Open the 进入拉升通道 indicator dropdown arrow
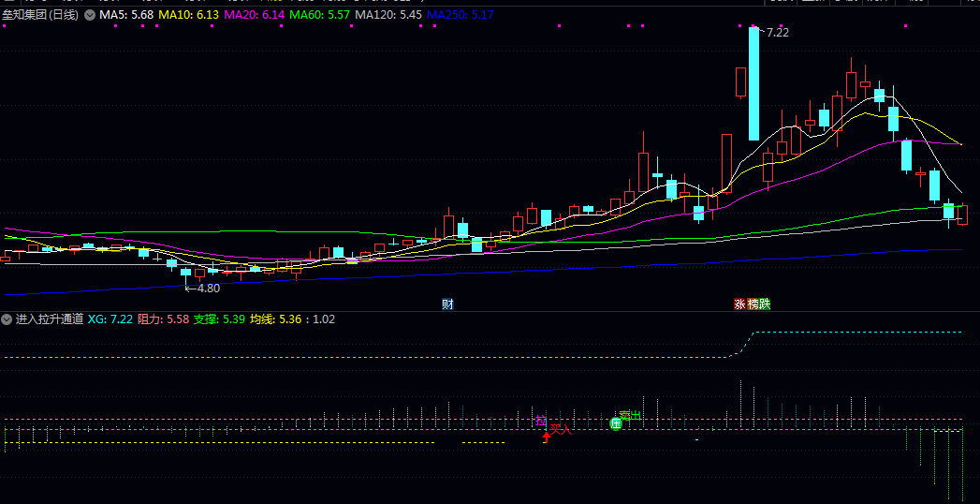 pos(7,319)
